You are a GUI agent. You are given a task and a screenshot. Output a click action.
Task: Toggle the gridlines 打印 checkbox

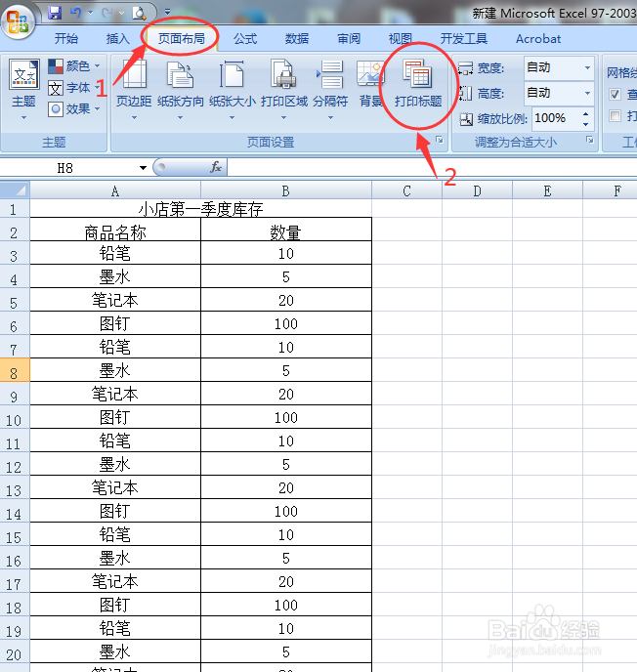click(615, 115)
